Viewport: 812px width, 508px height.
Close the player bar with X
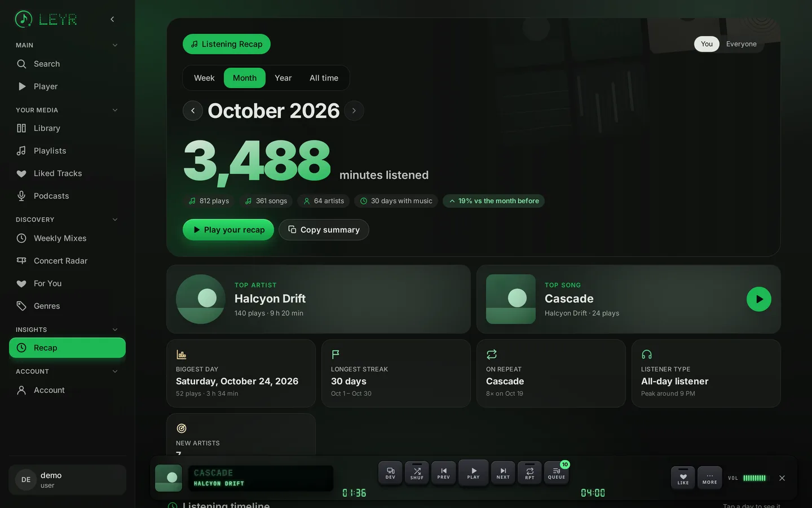[x=782, y=478]
